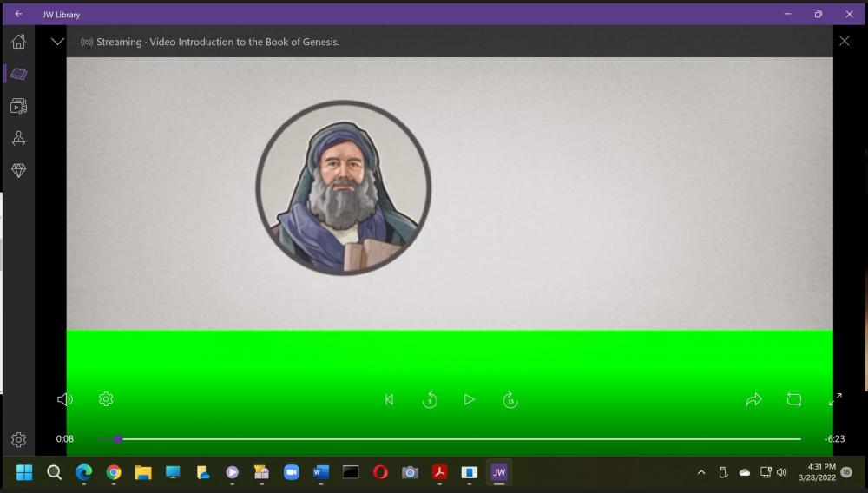
Task: Collapse the video player with the chevron
Action: tap(57, 42)
